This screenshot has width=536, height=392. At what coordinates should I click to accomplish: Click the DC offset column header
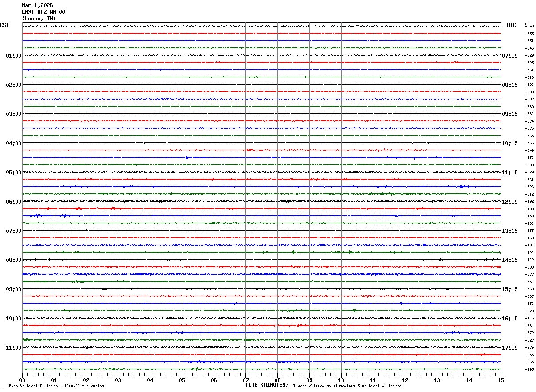[527, 23]
